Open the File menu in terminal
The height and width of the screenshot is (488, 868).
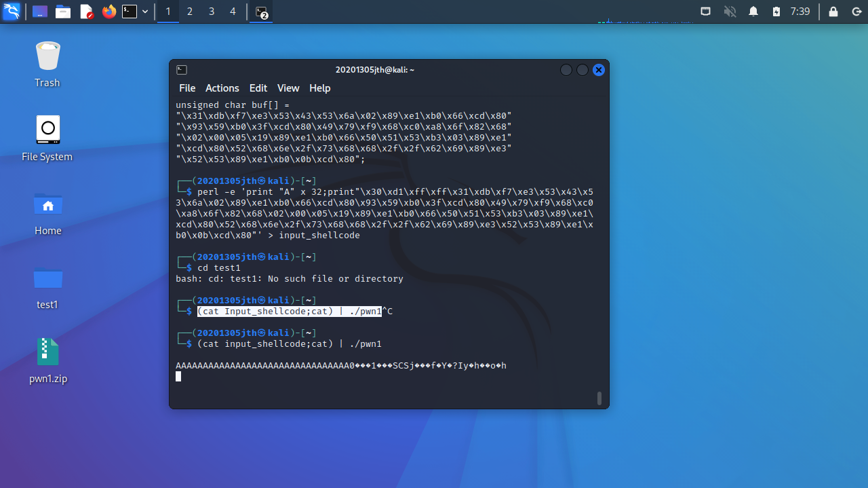coord(187,88)
